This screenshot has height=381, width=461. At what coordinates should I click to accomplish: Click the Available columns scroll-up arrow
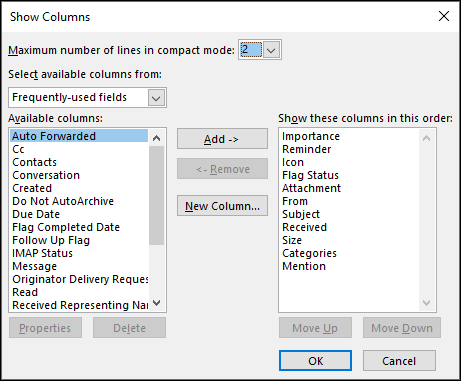point(156,138)
